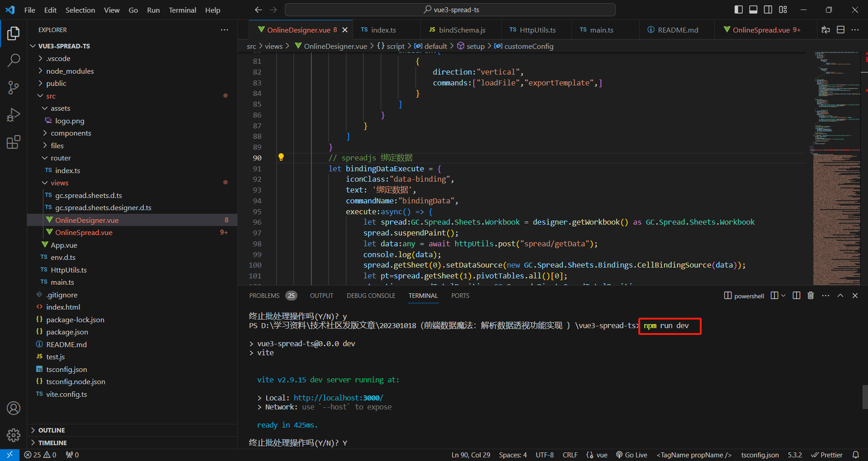Go to line via Ln 90, Col 29
Screen dimensions: 868x461
click(471, 455)
